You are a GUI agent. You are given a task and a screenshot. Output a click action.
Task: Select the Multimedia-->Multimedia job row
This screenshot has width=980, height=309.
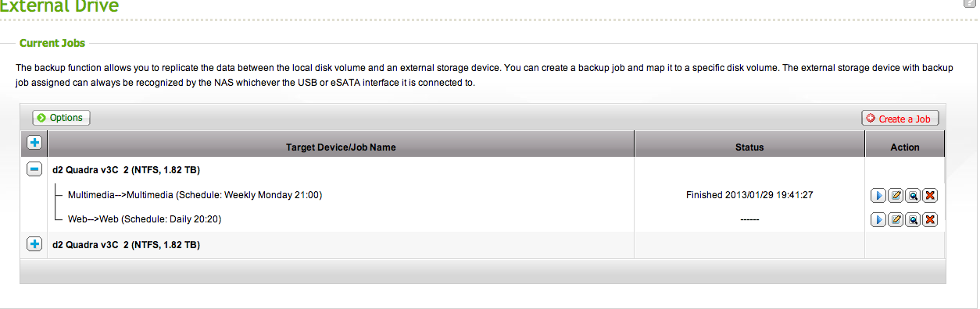482,195
